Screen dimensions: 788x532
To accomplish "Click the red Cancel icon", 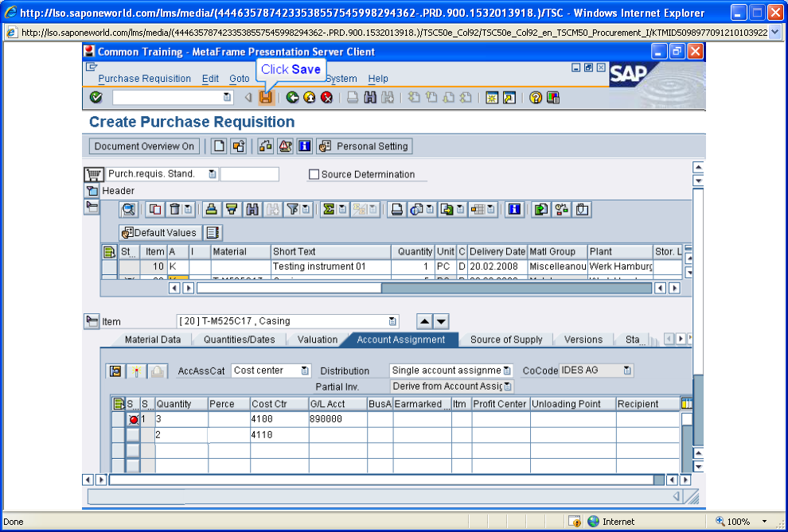I will pos(326,97).
